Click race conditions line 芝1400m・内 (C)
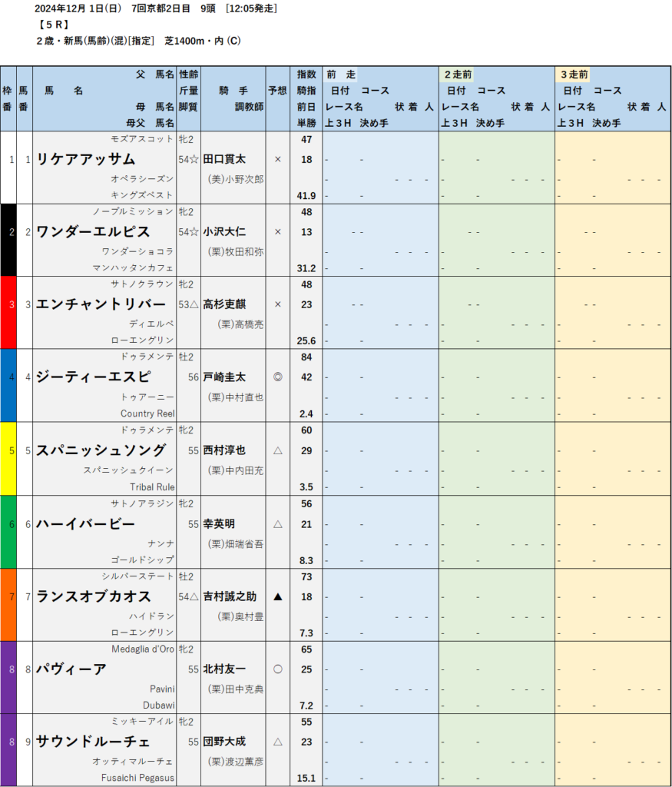This screenshot has width=672, height=787. point(203,41)
